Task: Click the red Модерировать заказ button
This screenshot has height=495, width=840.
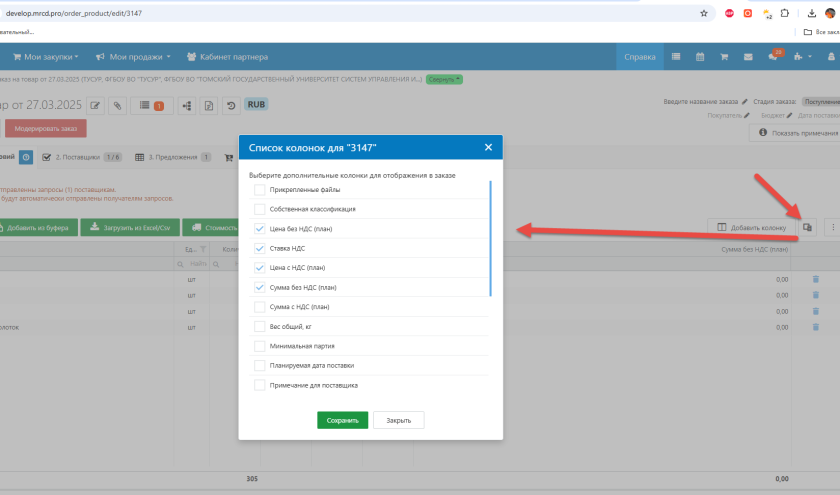Action: click(x=46, y=129)
